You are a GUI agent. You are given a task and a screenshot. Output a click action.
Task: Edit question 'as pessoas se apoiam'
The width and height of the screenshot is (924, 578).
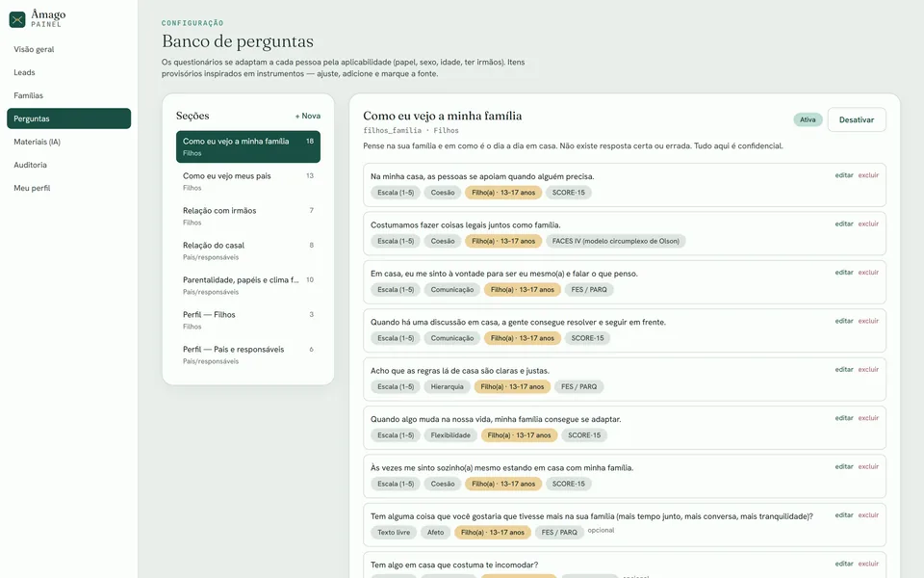point(844,175)
